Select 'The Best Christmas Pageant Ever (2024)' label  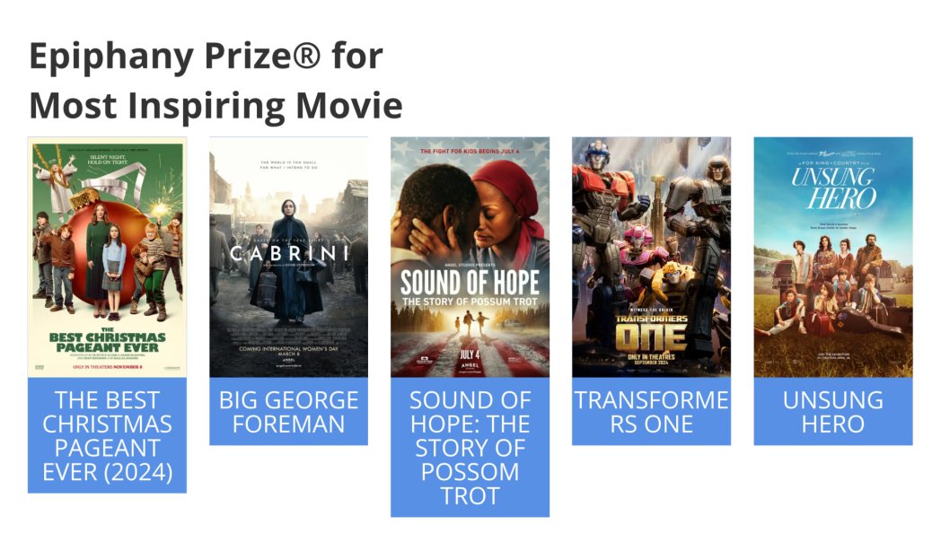[x=107, y=435]
